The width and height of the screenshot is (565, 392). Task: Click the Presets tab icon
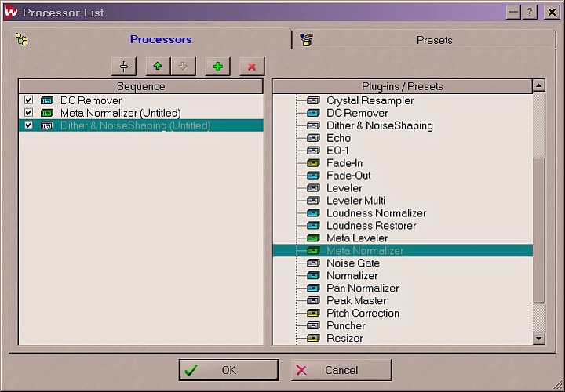(306, 40)
